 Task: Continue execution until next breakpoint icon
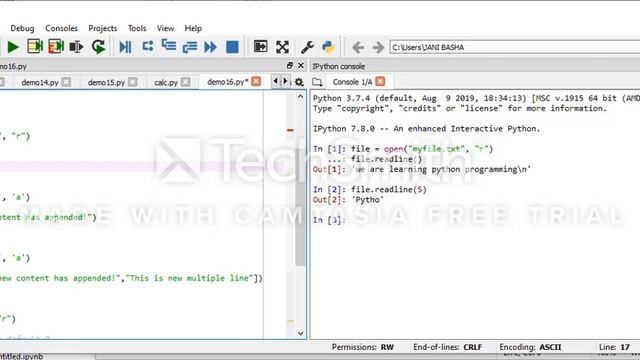point(210,47)
